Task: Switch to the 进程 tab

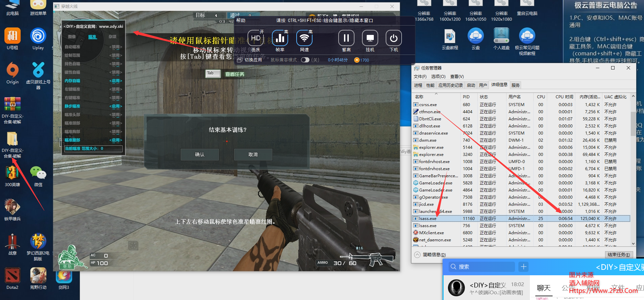Action: 418,85
